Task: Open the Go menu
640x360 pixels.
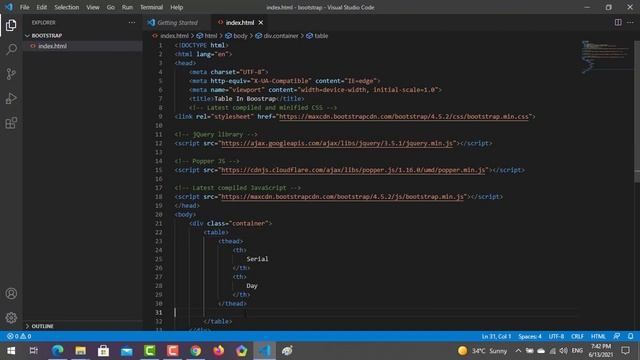Action: 111,7
